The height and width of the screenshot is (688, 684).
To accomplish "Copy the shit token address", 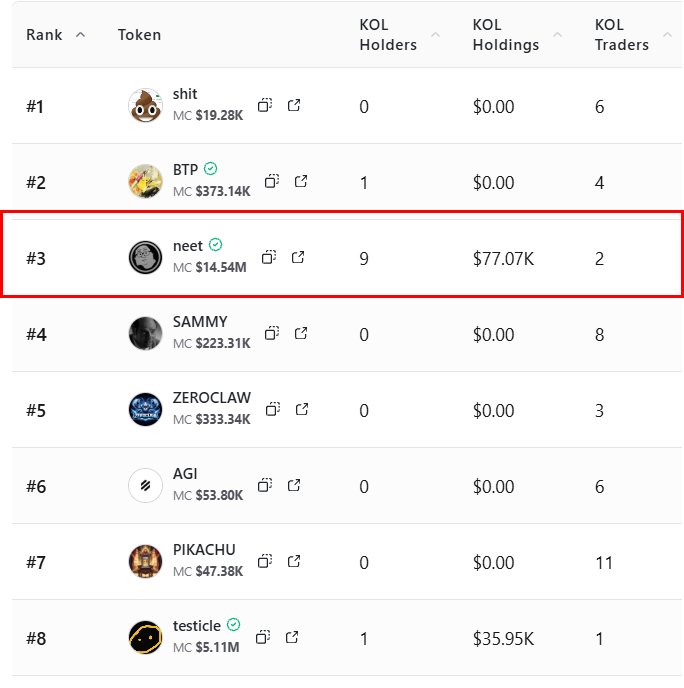I will click(265, 105).
